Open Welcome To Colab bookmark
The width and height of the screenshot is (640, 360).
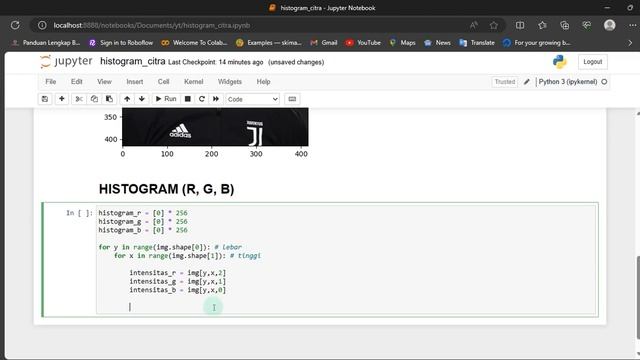click(x=194, y=42)
